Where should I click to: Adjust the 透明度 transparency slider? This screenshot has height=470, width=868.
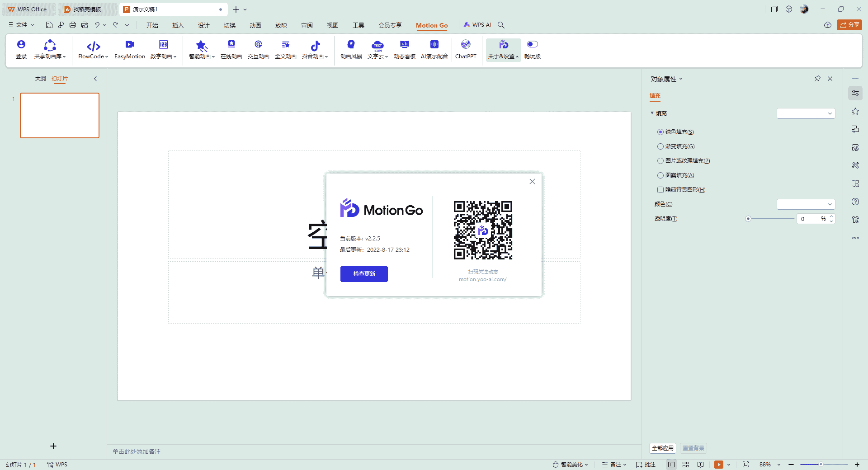click(748, 219)
